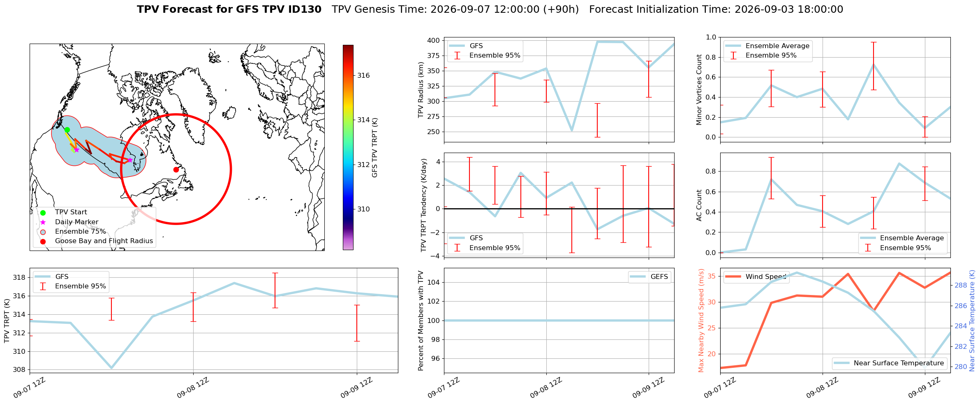Click the flat GEFS line at 100 percent
The image size is (980, 404).
click(559, 320)
